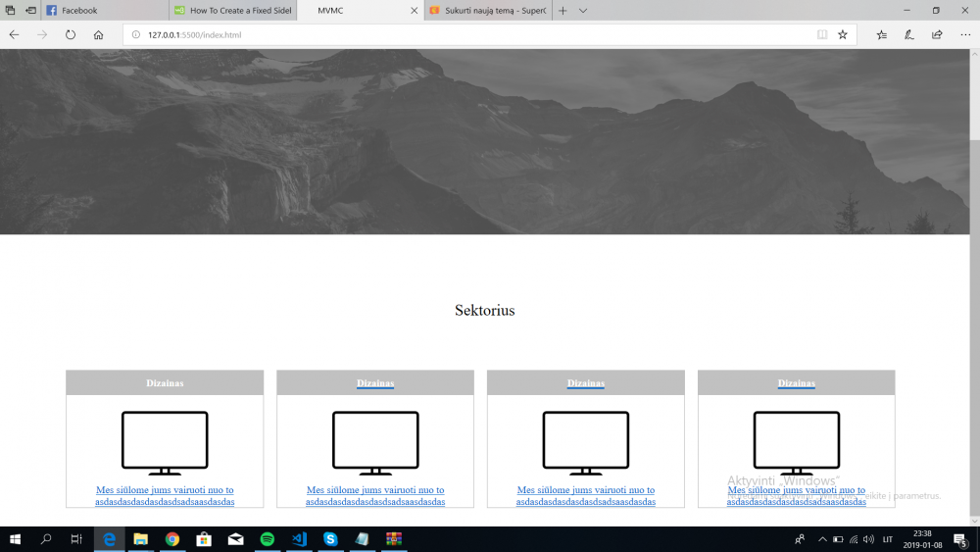This screenshot has height=552, width=980.
Task: Open Spotify from taskbar
Action: [268, 539]
